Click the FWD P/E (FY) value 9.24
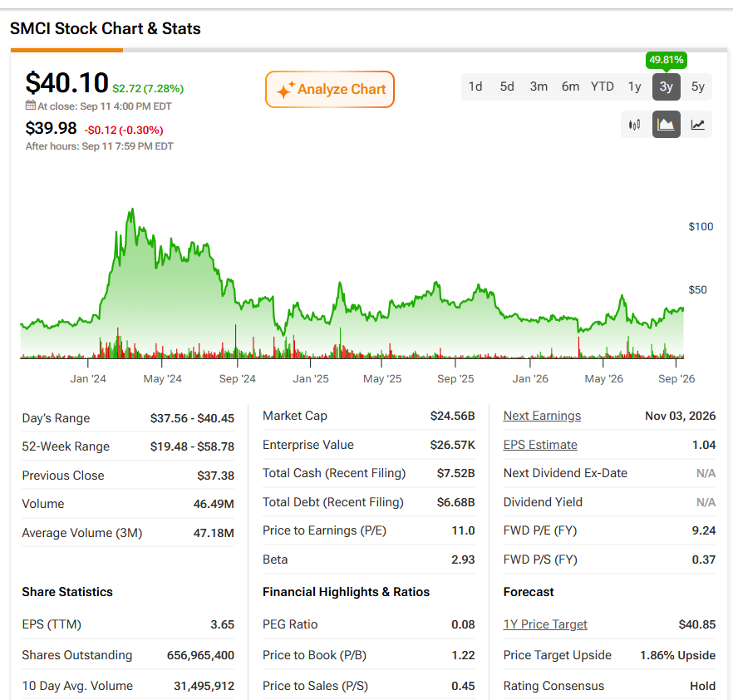The width and height of the screenshot is (733, 700). pos(704,530)
